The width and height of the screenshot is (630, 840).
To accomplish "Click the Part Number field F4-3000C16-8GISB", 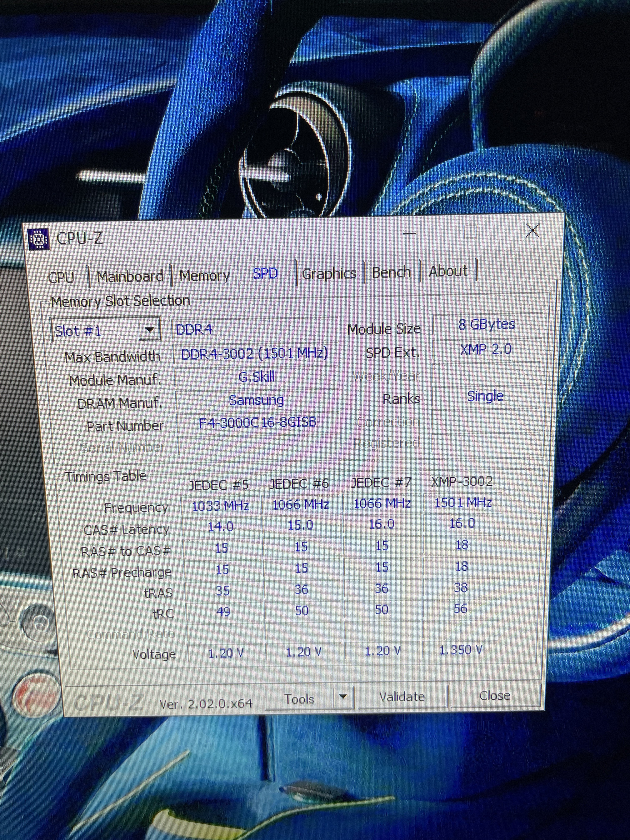I will (257, 423).
